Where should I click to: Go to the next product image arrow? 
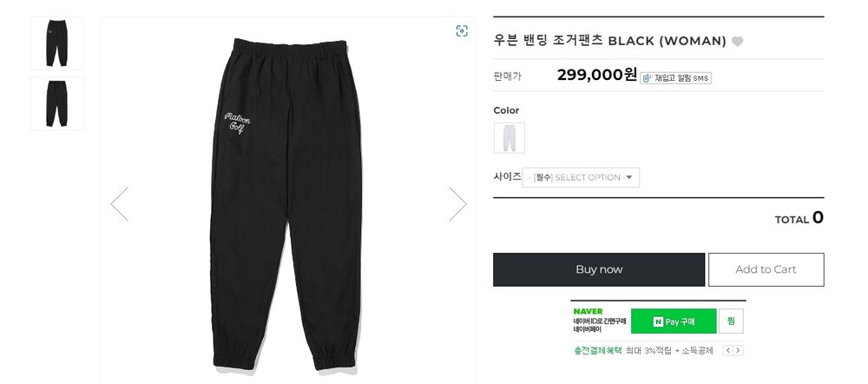(457, 204)
